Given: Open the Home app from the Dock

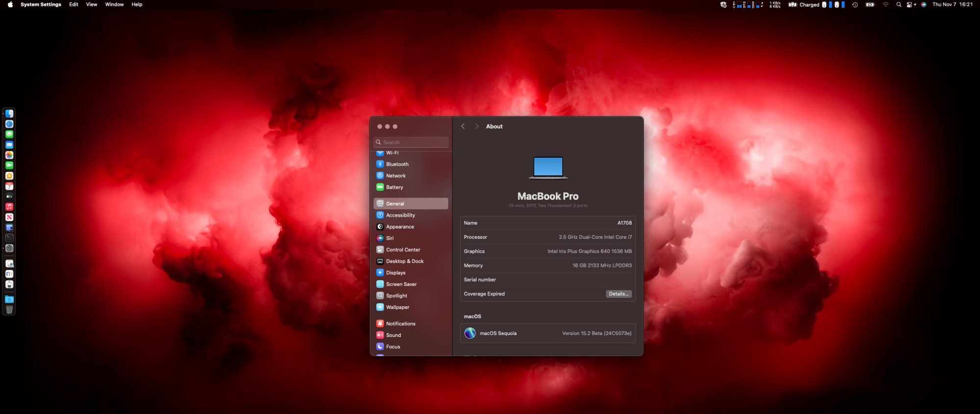Looking at the screenshot, I should click(9, 176).
